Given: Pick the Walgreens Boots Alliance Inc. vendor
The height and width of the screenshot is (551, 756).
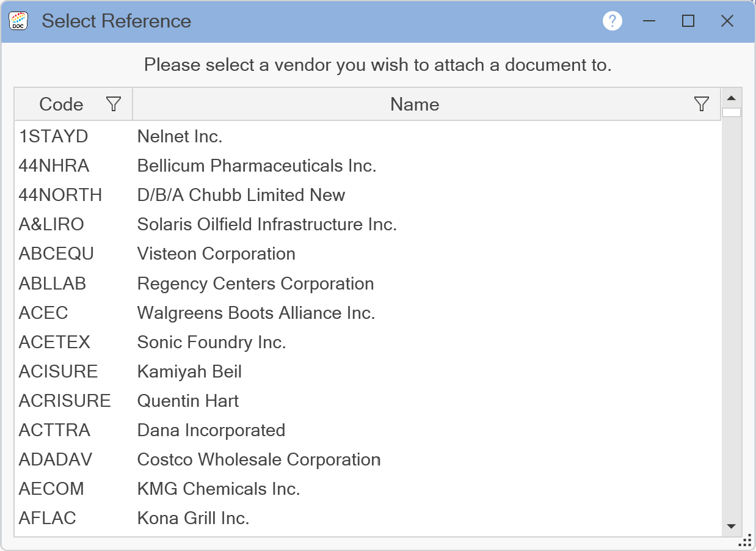Looking at the screenshot, I should (x=256, y=313).
